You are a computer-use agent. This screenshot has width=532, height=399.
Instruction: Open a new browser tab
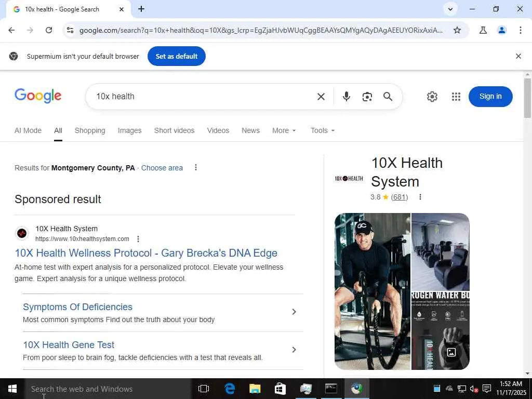tap(141, 9)
